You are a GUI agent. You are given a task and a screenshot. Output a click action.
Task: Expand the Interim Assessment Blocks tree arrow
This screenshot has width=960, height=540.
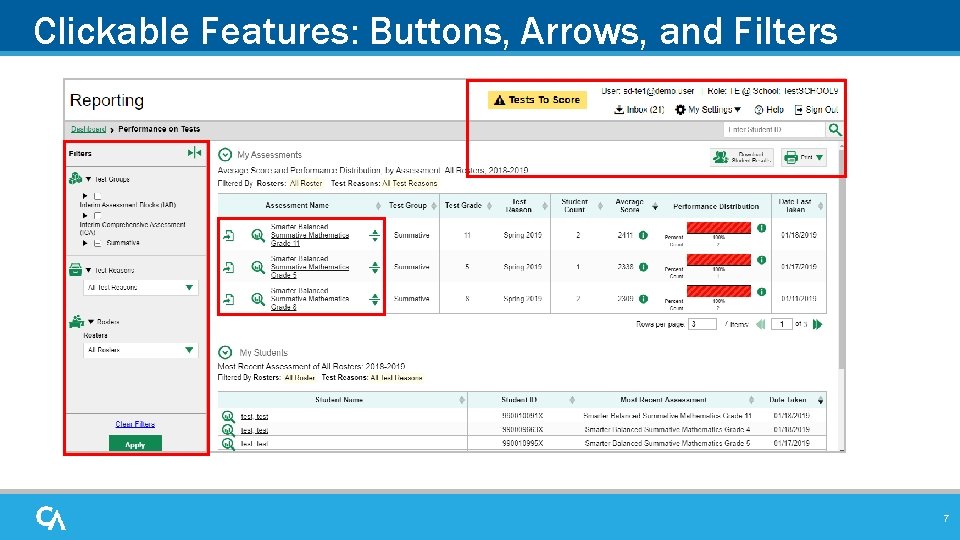(x=85, y=196)
